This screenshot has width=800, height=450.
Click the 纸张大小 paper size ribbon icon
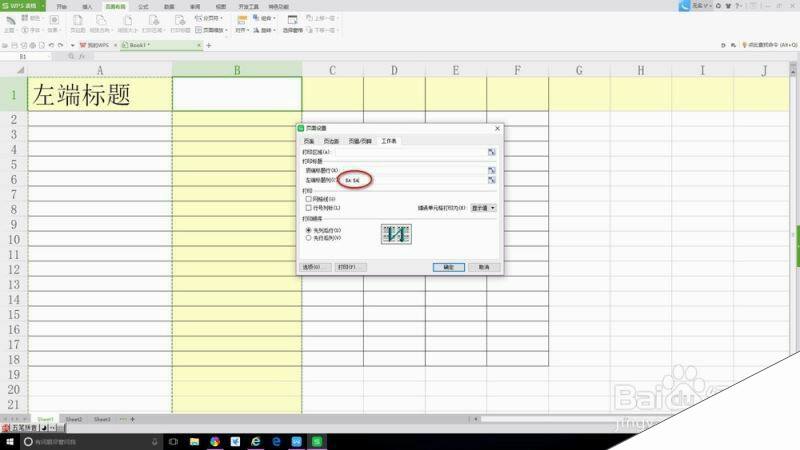tap(126, 21)
